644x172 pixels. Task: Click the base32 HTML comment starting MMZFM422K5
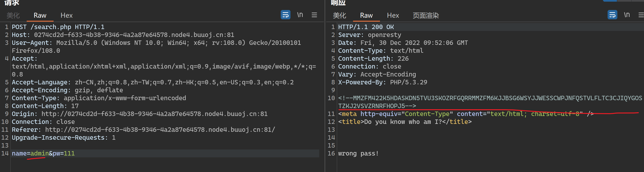[490, 102]
